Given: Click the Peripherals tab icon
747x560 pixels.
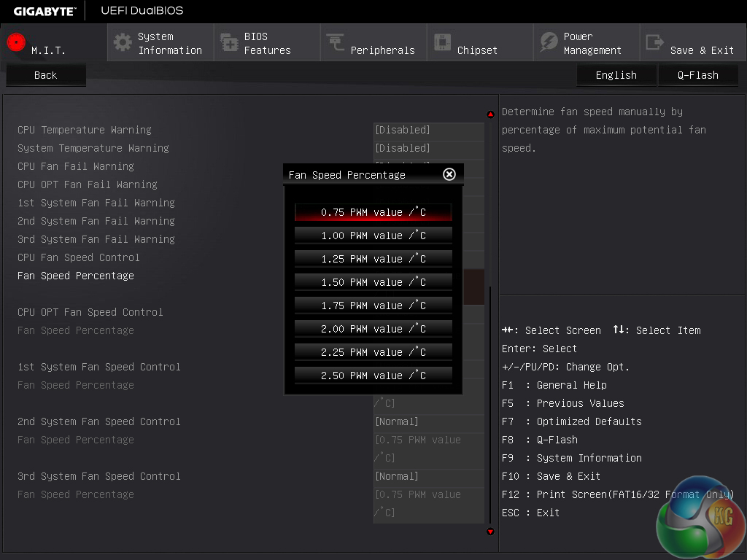Looking at the screenshot, I should point(336,42).
